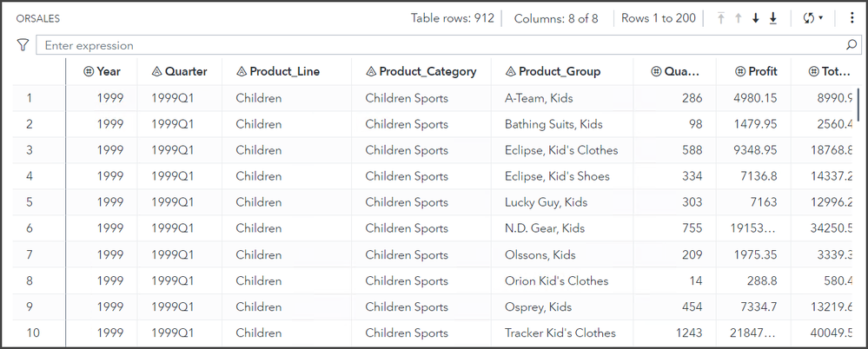Sort by the Product_Line column header

point(284,72)
